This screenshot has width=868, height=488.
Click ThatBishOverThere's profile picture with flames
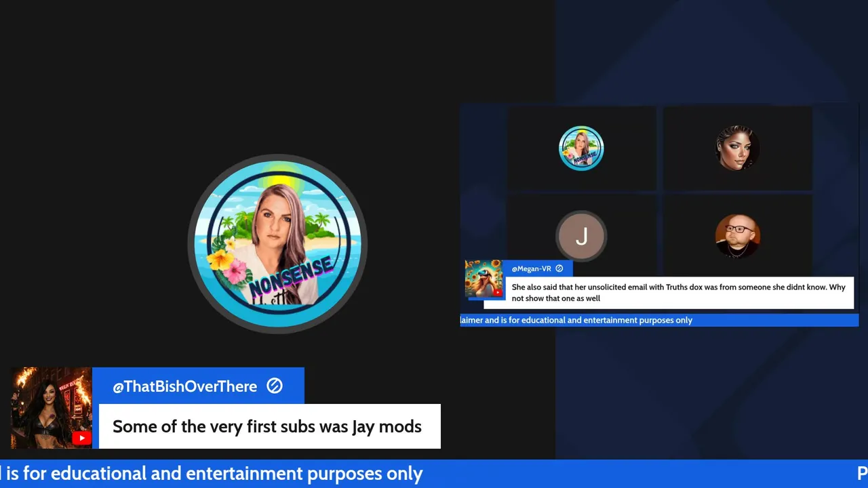coord(51,408)
